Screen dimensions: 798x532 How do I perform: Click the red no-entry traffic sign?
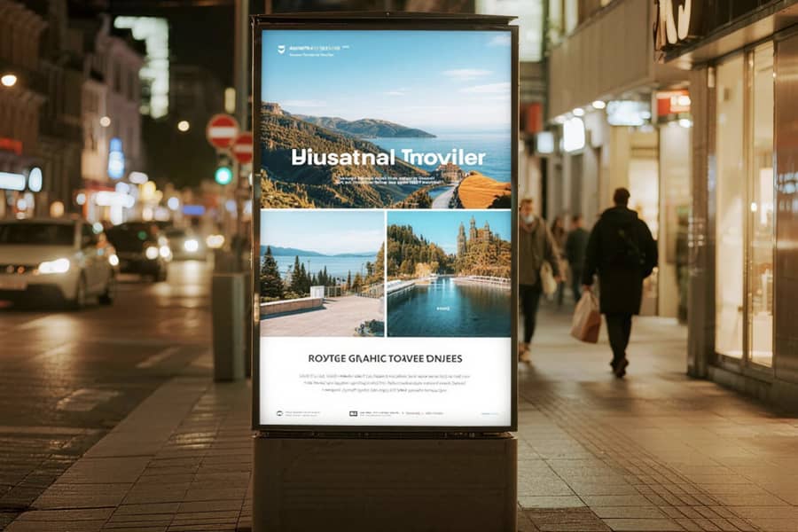223,131
